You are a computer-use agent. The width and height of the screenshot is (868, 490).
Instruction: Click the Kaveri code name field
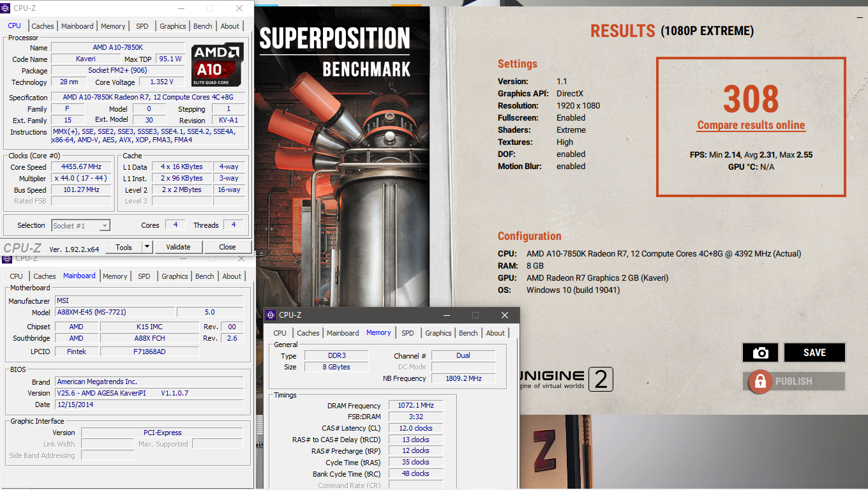86,59
